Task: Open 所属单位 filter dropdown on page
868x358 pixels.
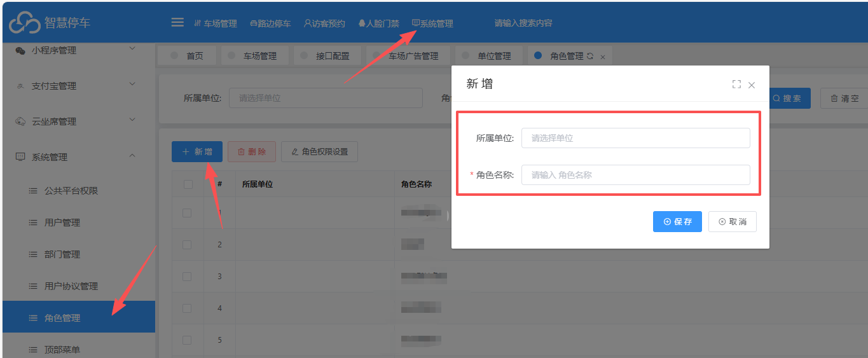Action: (x=326, y=98)
